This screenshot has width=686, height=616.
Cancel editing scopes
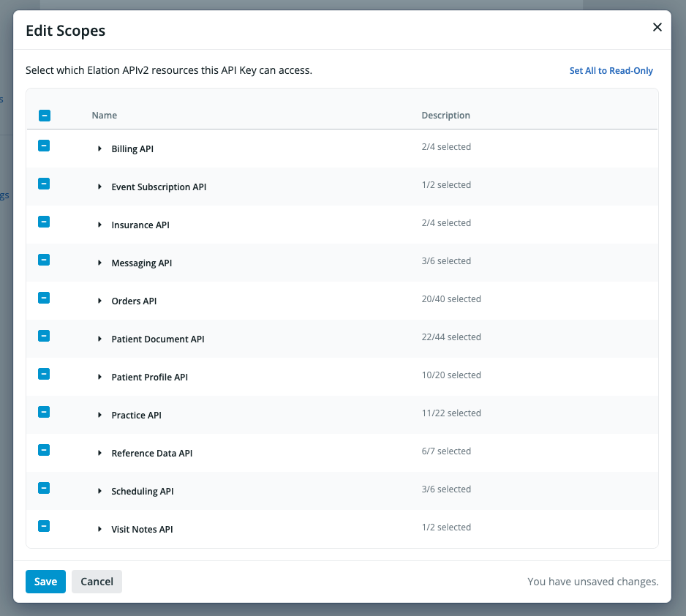pos(97,582)
